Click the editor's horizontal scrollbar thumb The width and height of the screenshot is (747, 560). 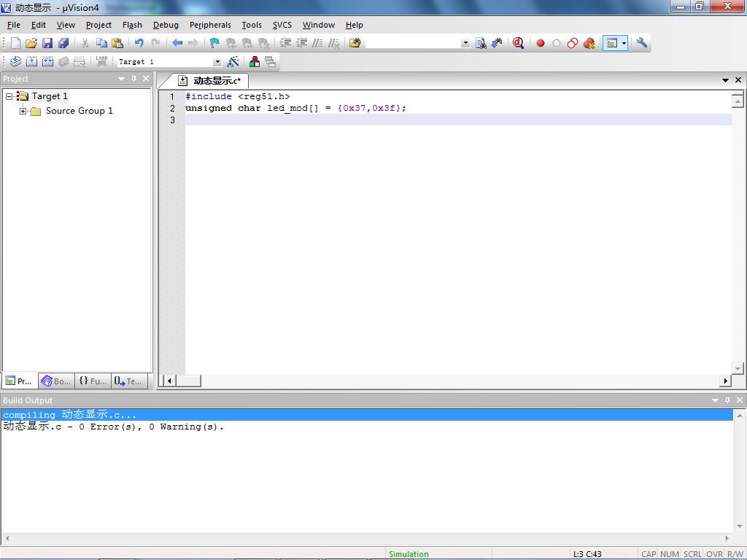click(x=188, y=381)
